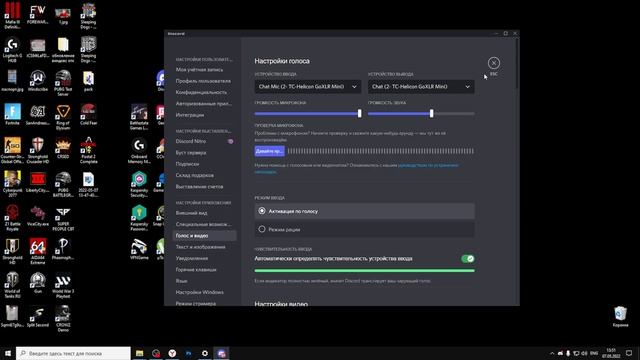Click the green input sensitivity bar
The height and width of the screenshot is (360, 640).
point(364,271)
